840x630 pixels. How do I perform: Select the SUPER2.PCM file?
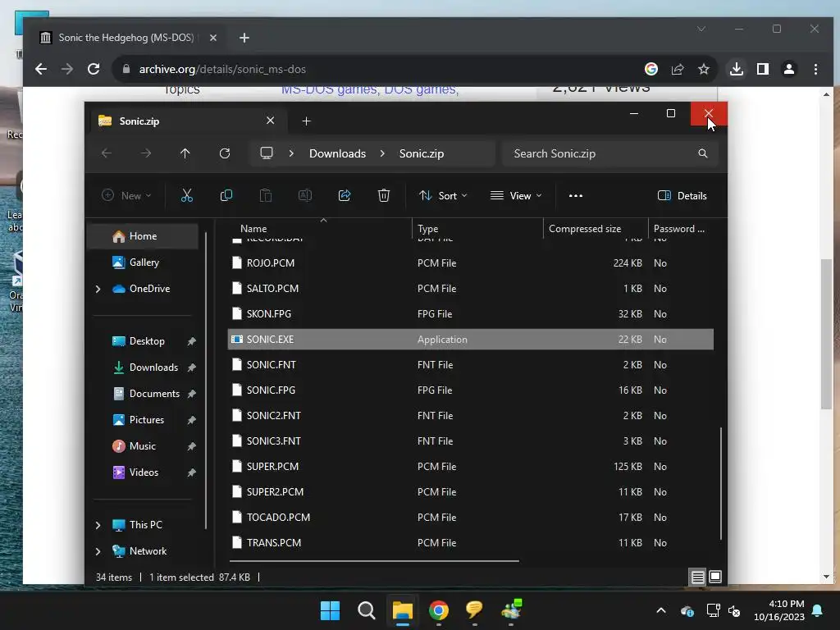pos(470,492)
